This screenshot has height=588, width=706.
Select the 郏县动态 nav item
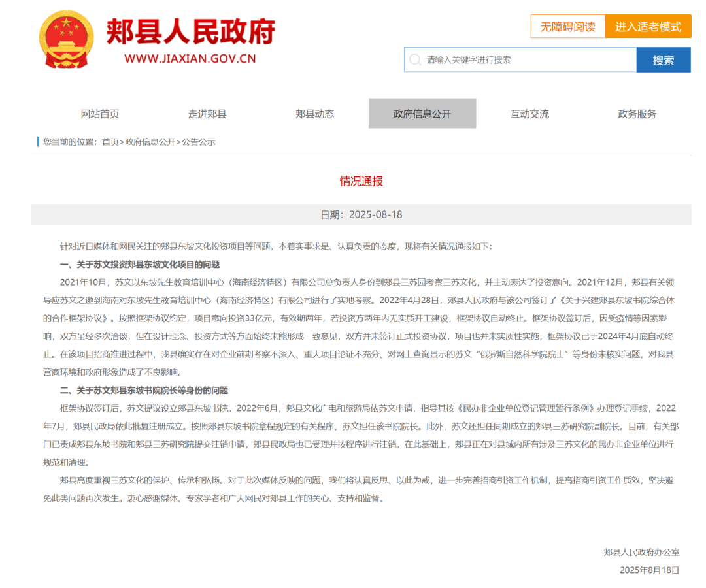point(314,113)
